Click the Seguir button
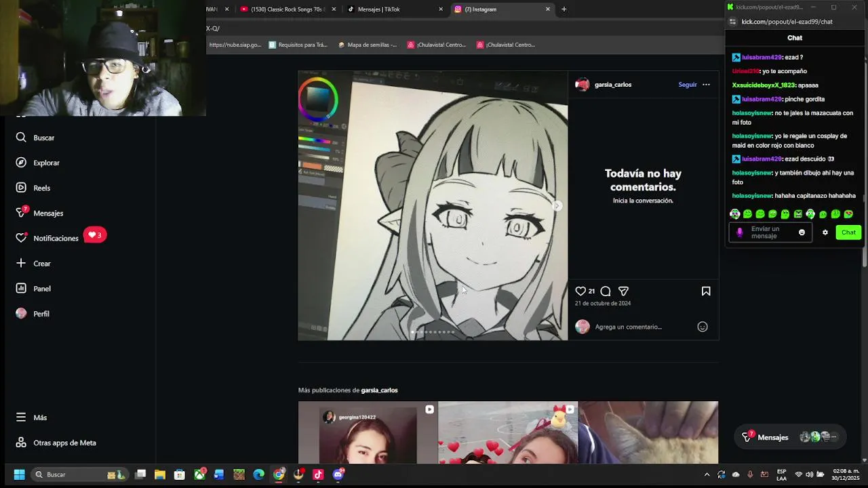This screenshot has width=868, height=488. click(x=688, y=85)
